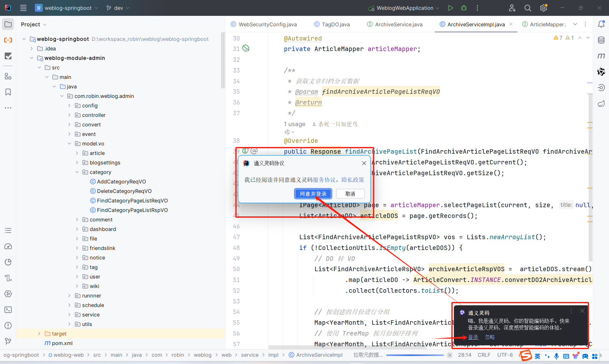Expand the .idea folder
609x364 pixels.
pyautogui.click(x=31, y=48)
